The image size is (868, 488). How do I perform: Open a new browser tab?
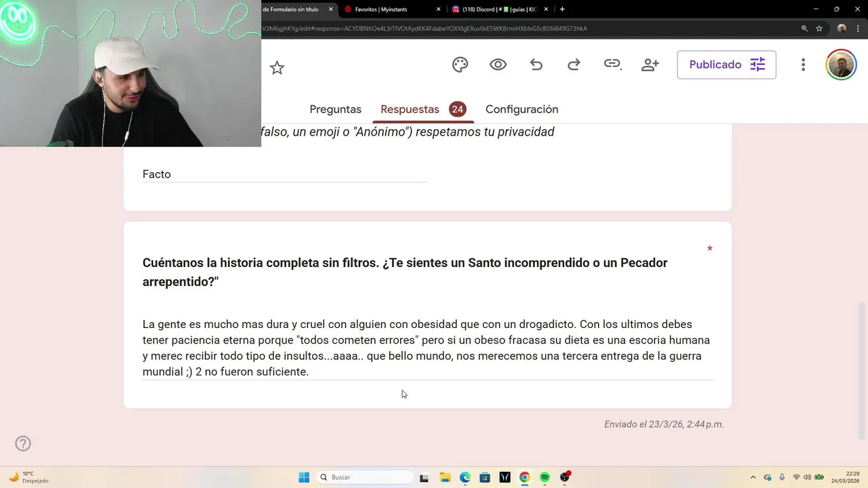562,9
